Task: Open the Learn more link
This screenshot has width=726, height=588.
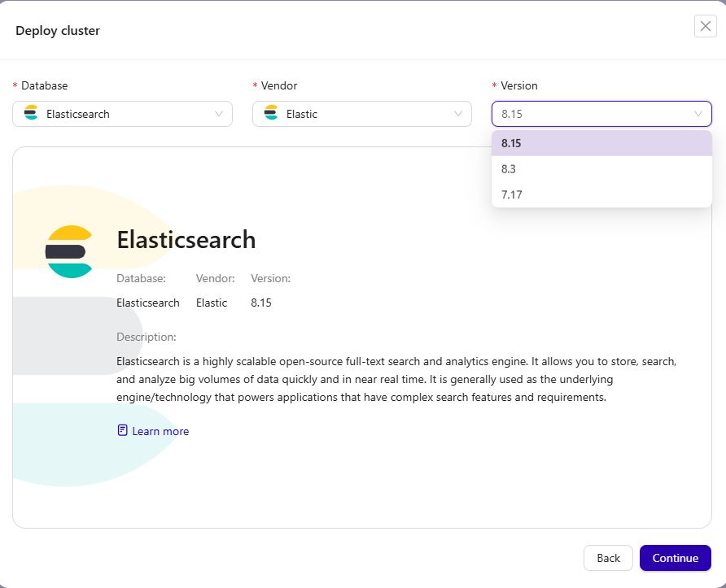Action: click(160, 430)
